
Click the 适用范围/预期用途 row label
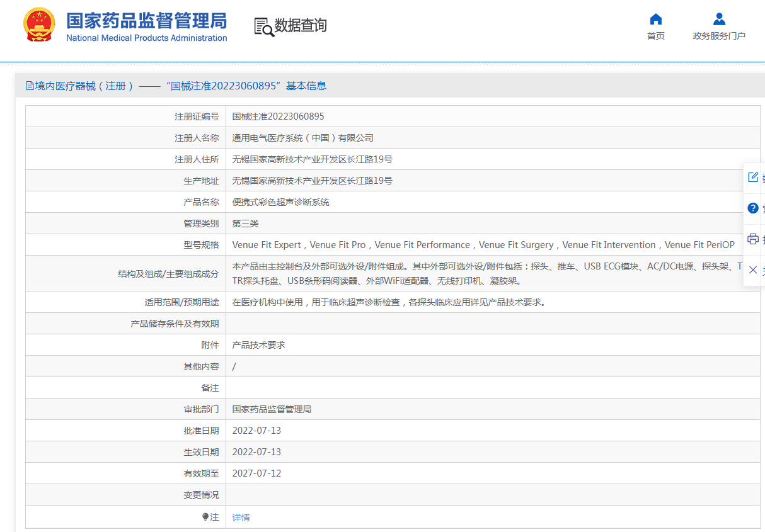pos(181,302)
